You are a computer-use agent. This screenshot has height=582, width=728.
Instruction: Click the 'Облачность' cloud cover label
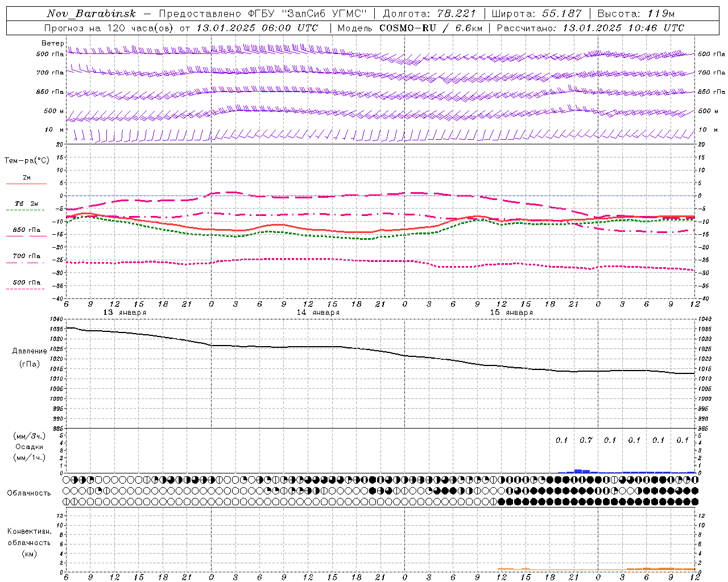pos(29,493)
